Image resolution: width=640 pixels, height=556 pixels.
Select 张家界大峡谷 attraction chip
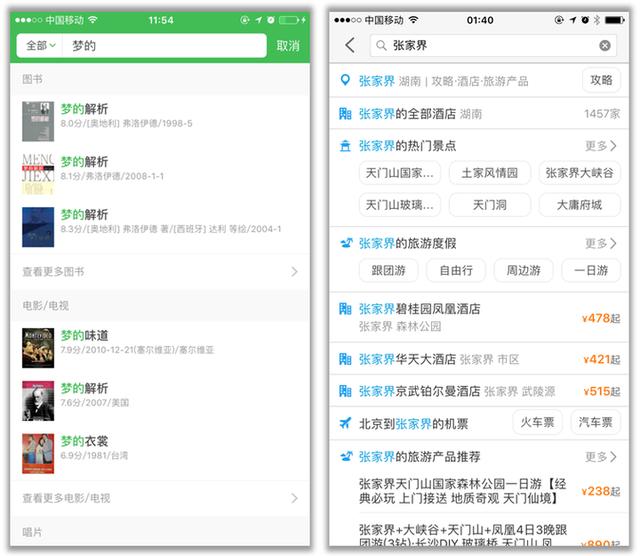click(580, 173)
